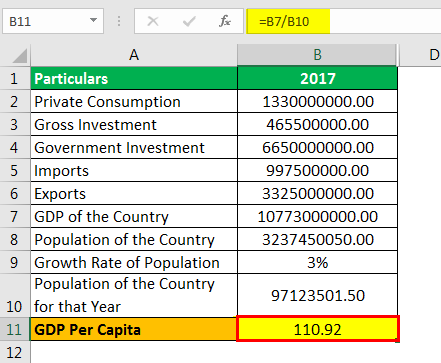This screenshot has height=363, width=441.
Task: Select the 'Gross Investment' cell
Action: 134,124
